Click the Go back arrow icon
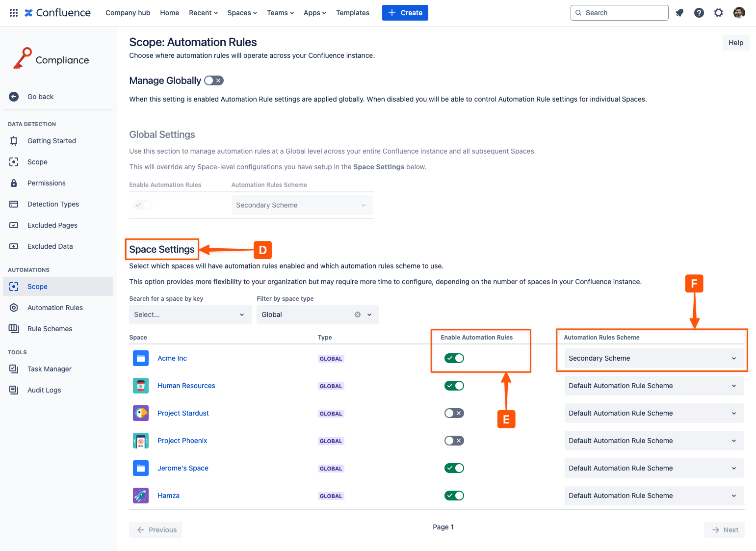The width and height of the screenshot is (756, 551). coord(14,97)
